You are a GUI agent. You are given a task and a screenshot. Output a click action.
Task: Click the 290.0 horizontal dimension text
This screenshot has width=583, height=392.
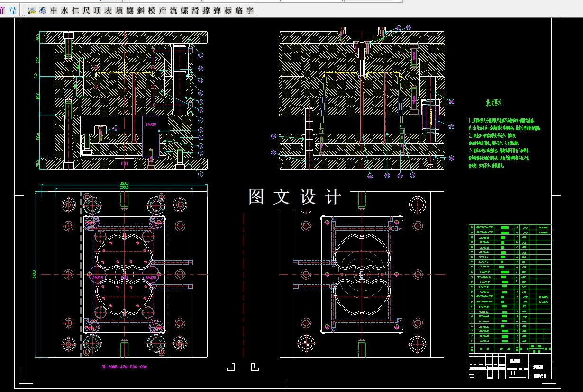pos(124,188)
